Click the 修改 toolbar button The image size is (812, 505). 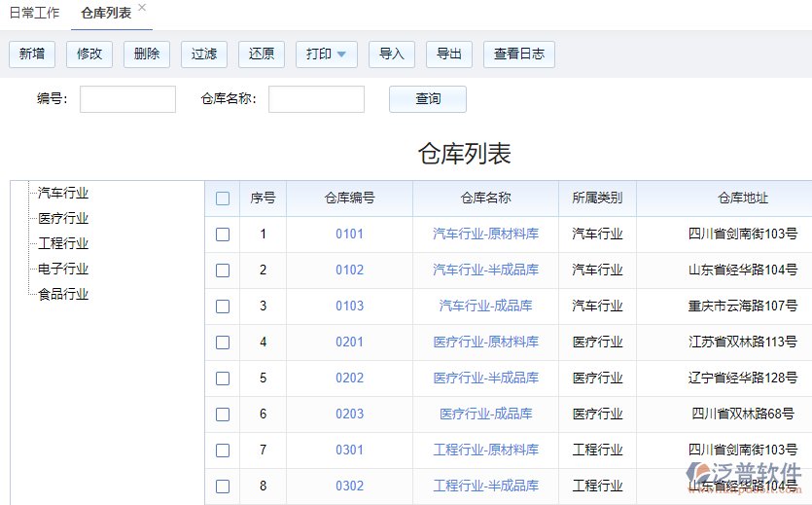(x=89, y=54)
